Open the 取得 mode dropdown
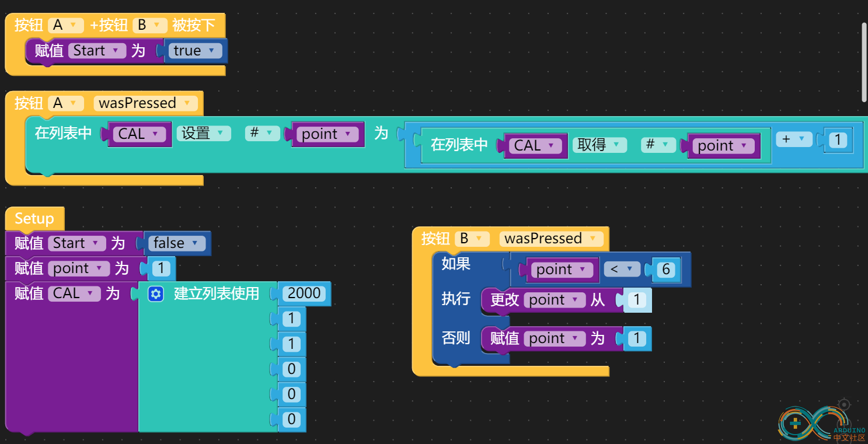The image size is (868, 444). point(599,145)
